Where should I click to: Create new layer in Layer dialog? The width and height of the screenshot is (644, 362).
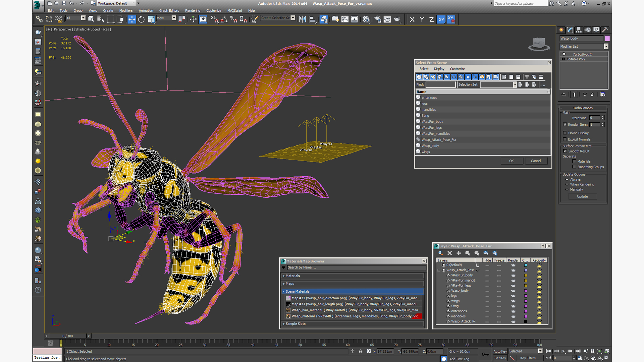pyautogui.click(x=441, y=253)
